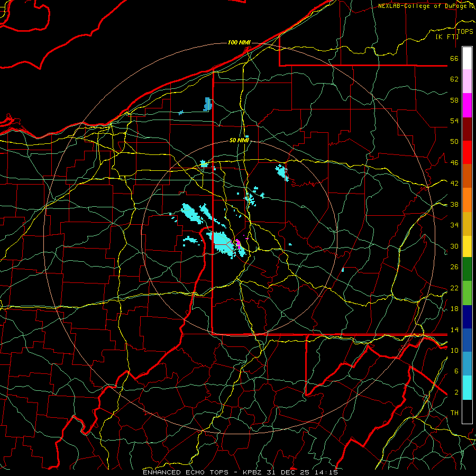The width and height of the screenshot is (476, 476).
Task: Click the dark green legend swatch
Action: pyautogui.click(x=467, y=269)
